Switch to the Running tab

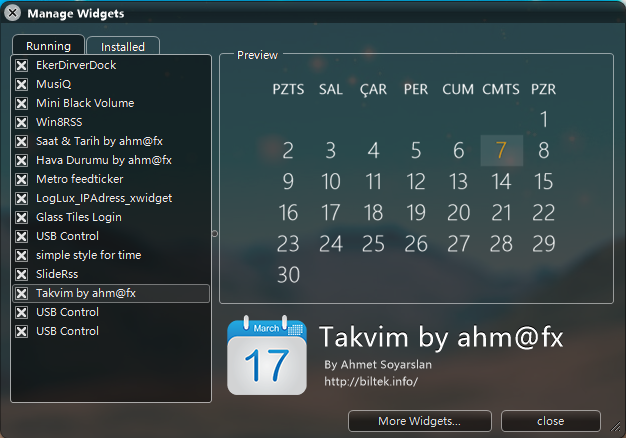48,46
